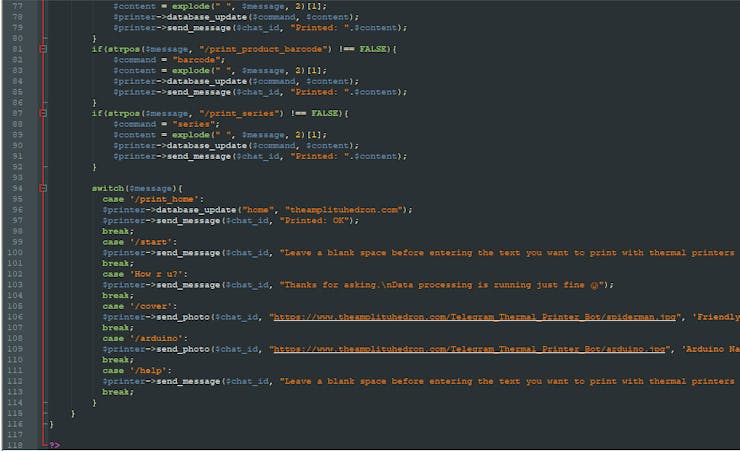Image resolution: width=740 pixels, height=451 pixels.
Task: Click the break statement on line 113
Action: 118,392
